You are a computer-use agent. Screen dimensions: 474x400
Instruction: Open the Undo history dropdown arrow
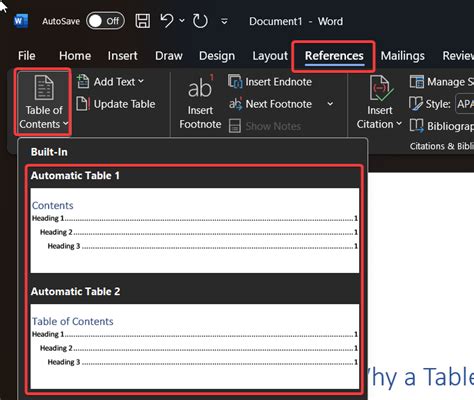tap(182, 21)
